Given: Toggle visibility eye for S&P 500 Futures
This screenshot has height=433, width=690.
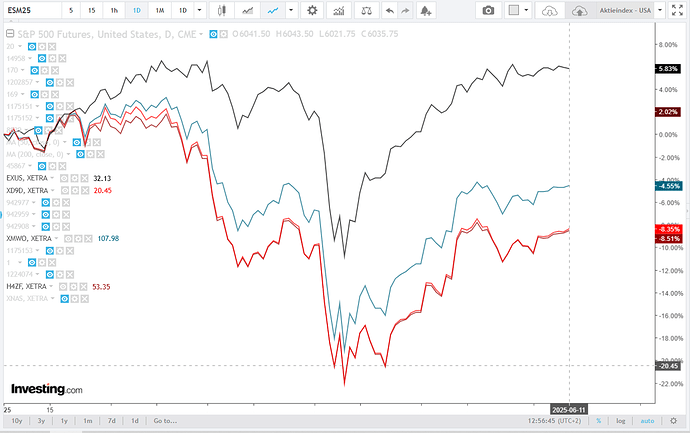Looking at the screenshot, I should 213,34.
